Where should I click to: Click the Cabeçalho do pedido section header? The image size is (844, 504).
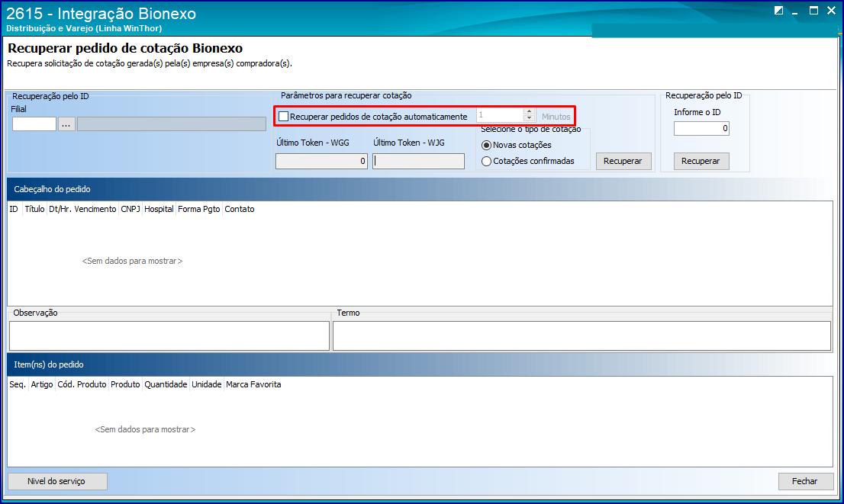(420, 189)
